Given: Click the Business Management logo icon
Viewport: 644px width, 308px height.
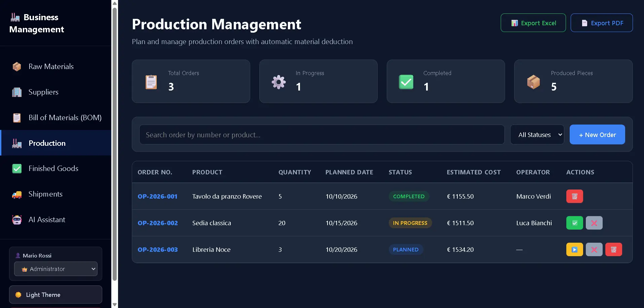Looking at the screenshot, I should tap(15, 17).
